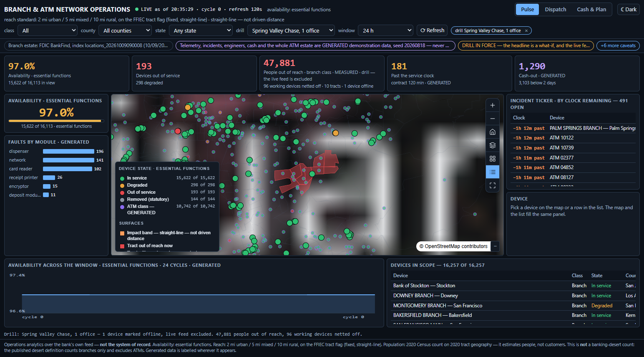The image size is (644, 357).
Task: Toggle the map legend list icon
Action: click(x=493, y=172)
